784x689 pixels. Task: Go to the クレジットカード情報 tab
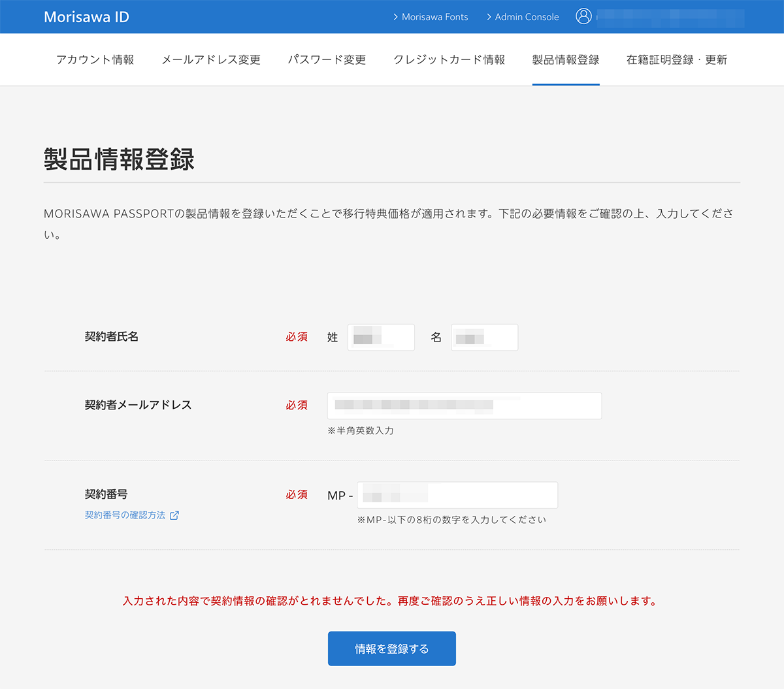click(449, 59)
